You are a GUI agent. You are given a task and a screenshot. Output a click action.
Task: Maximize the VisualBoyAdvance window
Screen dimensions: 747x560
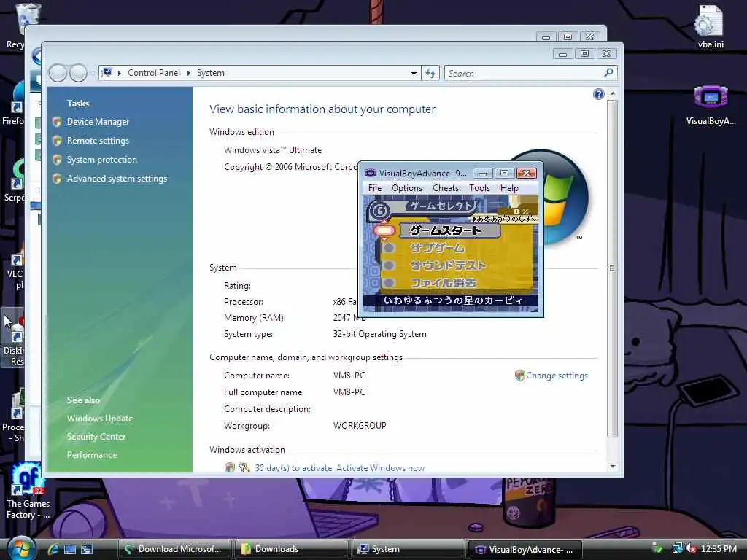click(504, 174)
